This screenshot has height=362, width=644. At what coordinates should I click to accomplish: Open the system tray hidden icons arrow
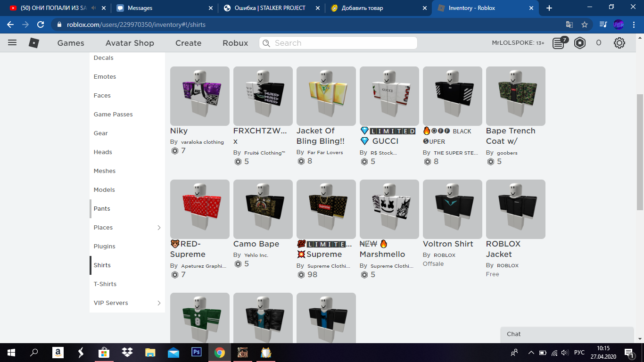[531, 352]
